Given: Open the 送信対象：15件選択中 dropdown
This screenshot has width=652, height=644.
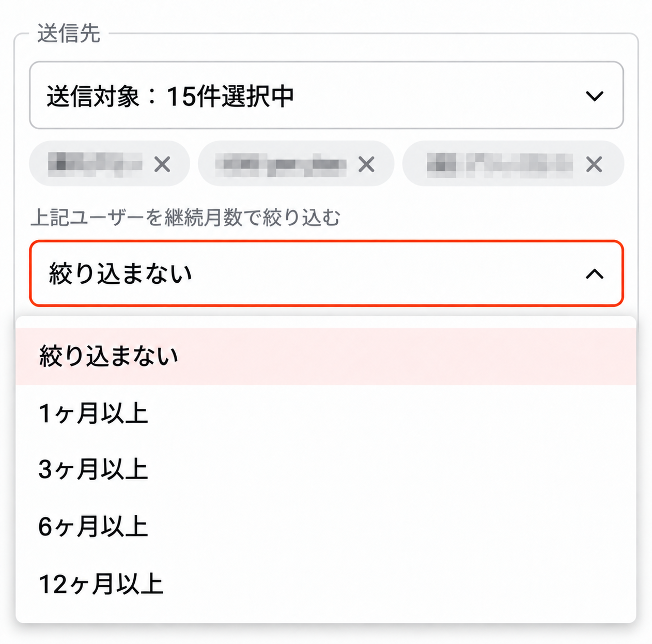Looking at the screenshot, I should 327,96.
